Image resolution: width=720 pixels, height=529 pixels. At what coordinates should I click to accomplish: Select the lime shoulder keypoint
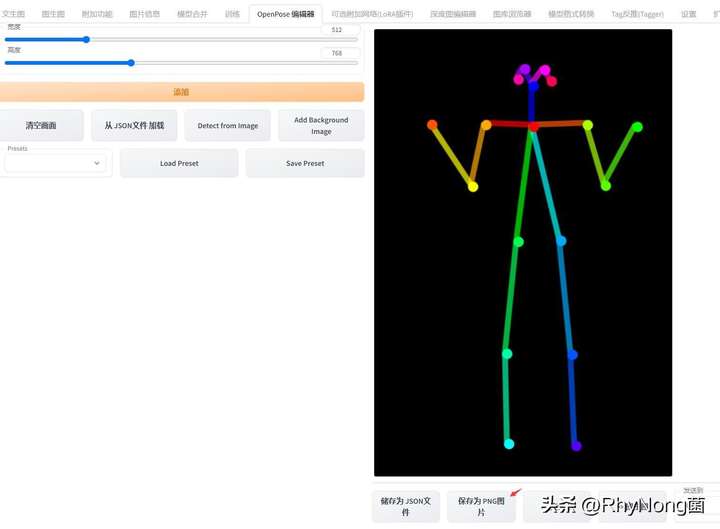point(588,124)
